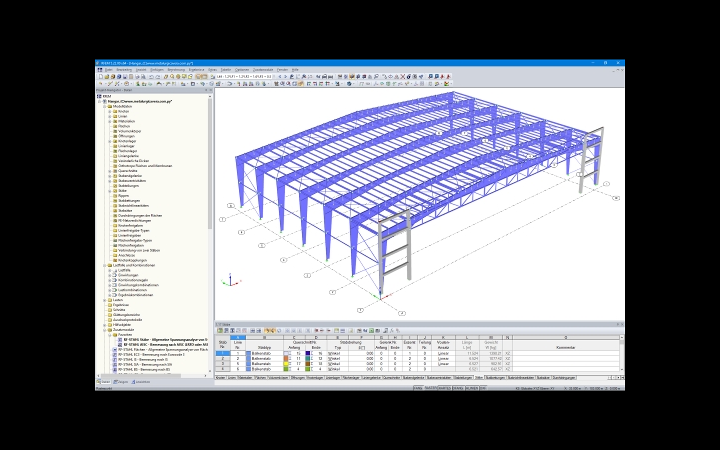720x450 pixels.
Task: Switch to Knoten table tab
Action: click(x=220, y=377)
